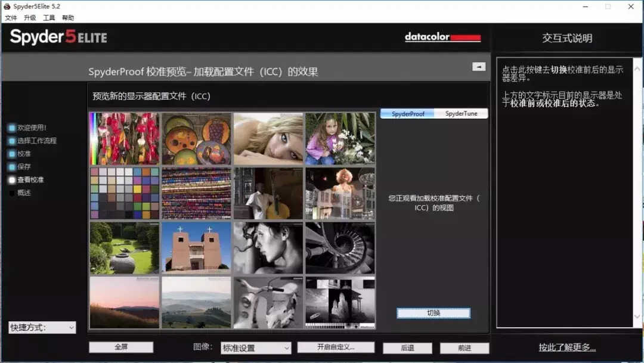Click the help panel scrollbar up arrow
Viewport: 644px width, 363px height.
(x=637, y=69)
